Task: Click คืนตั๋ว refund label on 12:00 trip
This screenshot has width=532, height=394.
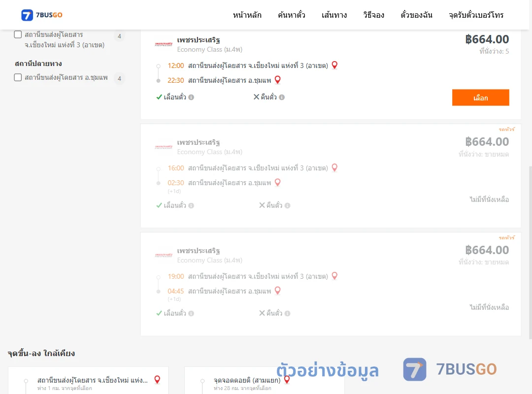Action: (x=269, y=98)
